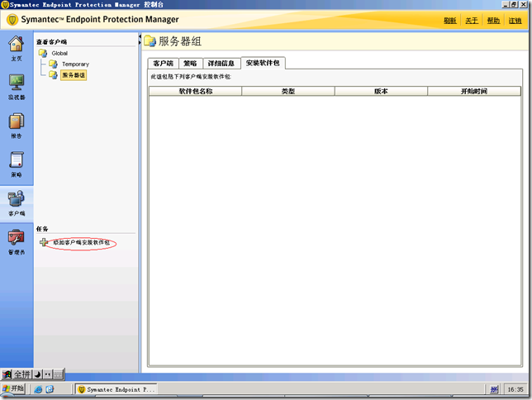
Task: Select the 服务器组 tree node
Action: click(74, 75)
